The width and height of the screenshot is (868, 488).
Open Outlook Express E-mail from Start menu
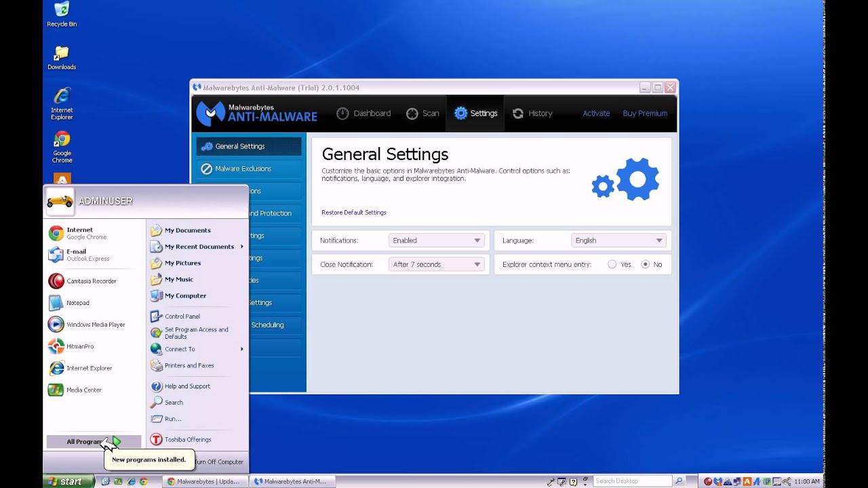pyautogui.click(x=95, y=255)
